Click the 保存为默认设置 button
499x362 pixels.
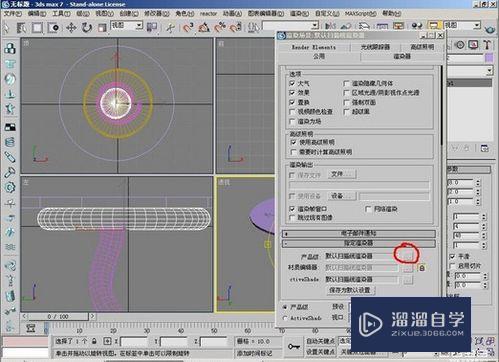350,290
